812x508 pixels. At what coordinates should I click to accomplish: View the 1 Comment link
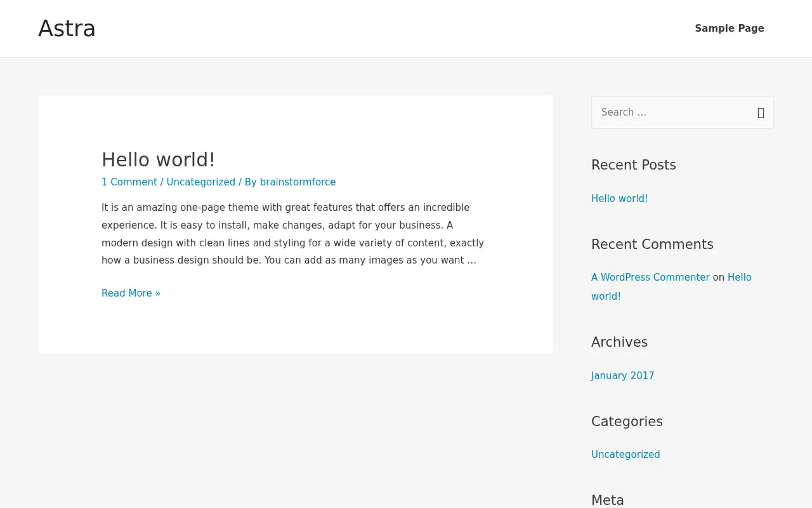[129, 182]
